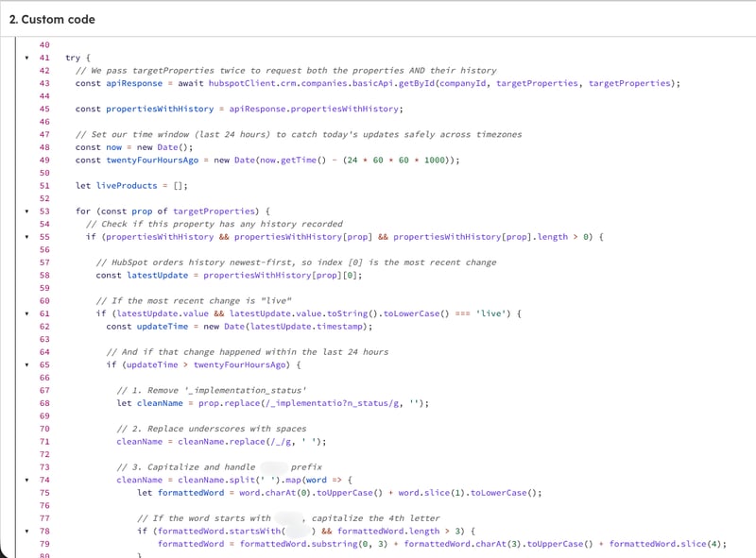This screenshot has height=558, width=756.
Task: Click line number 68 in the gutter
Action: pos(44,403)
